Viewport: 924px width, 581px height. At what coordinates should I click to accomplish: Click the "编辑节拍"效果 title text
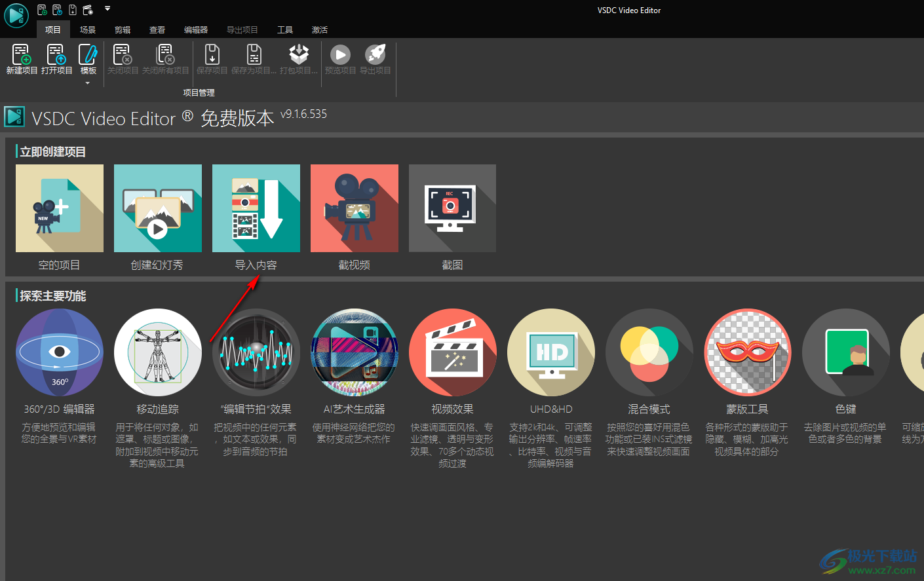(x=256, y=409)
